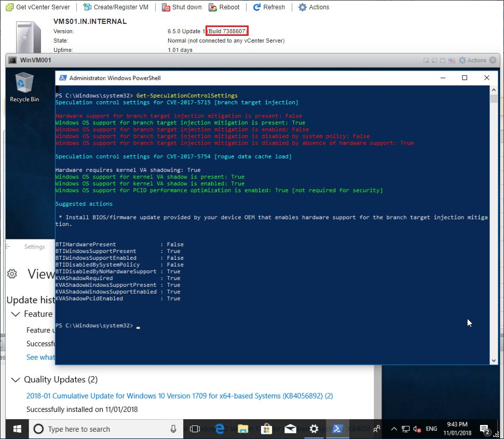Click the US keyboard layout flag icon
Image resolution: width=504 pixels, height=439 pixels.
tap(452, 60)
